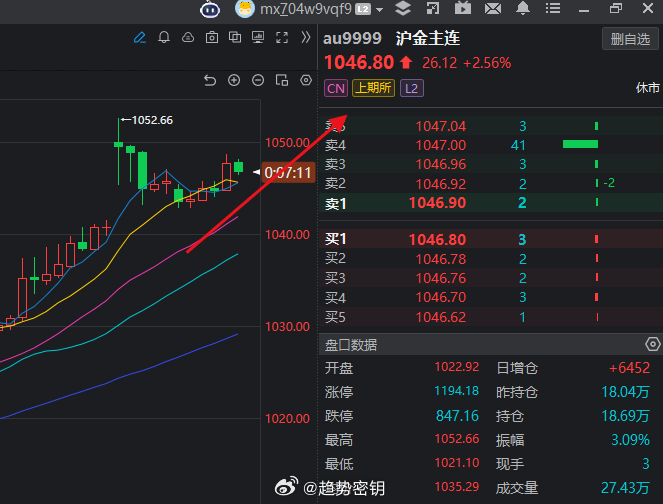Click countdown timer 0:07:11 on price axis
This screenshot has width=663, height=504.
click(x=288, y=173)
